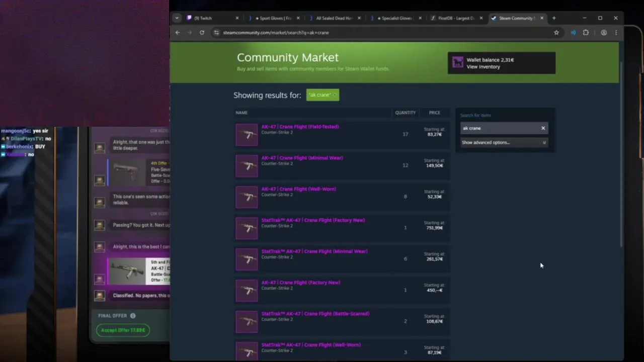The height and width of the screenshot is (362, 644).
Task: Reload the Steam market page
Action: [x=202, y=32]
